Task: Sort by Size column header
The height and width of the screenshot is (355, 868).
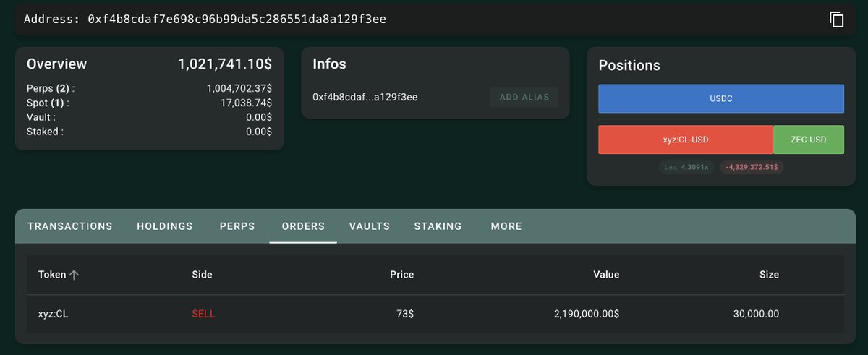Action: point(769,275)
